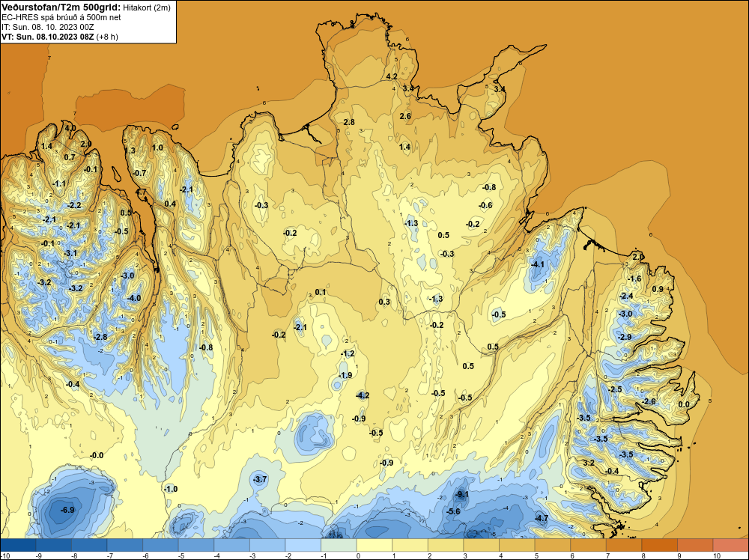Screen dimensions: 749x560
Task: Click the legend color between 0 and 1
Action: pos(374,545)
